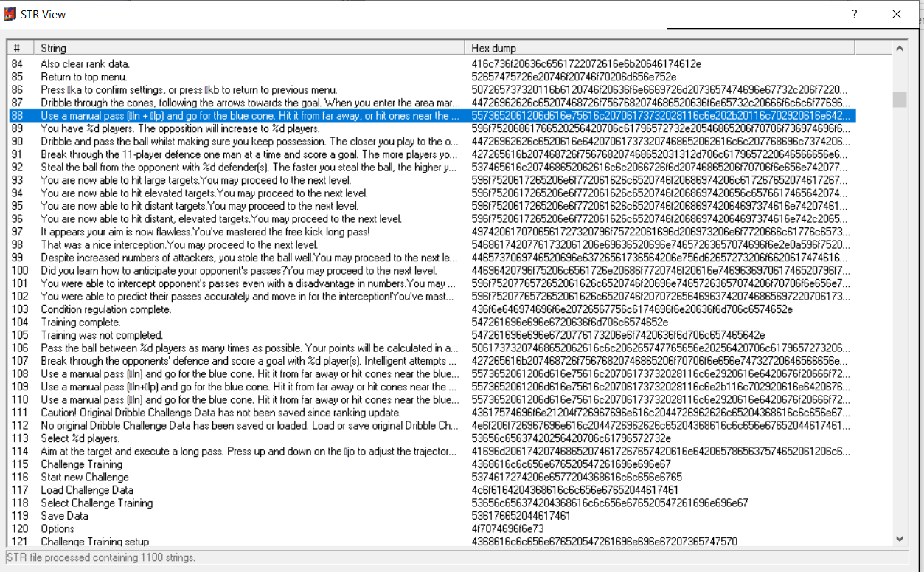
Task: Select row 96 'hit distant, elevated targets'
Action: [x=431, y=219]
